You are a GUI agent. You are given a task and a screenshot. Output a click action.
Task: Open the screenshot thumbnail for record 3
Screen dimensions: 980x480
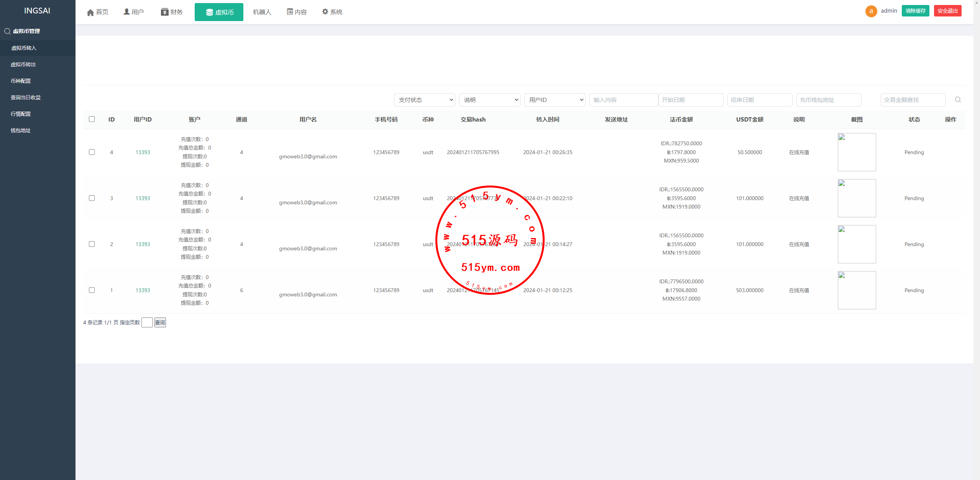[x=857, y=198]
